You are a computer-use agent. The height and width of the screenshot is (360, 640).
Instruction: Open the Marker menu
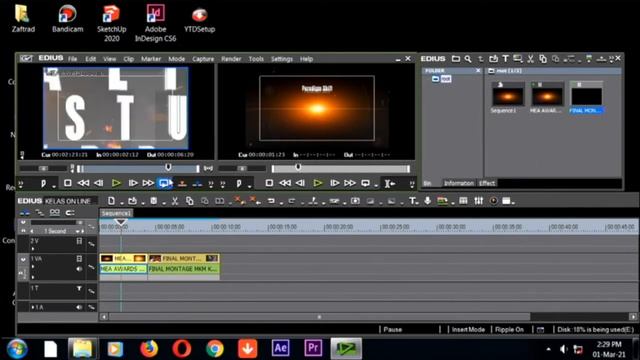tap(151, 59)
